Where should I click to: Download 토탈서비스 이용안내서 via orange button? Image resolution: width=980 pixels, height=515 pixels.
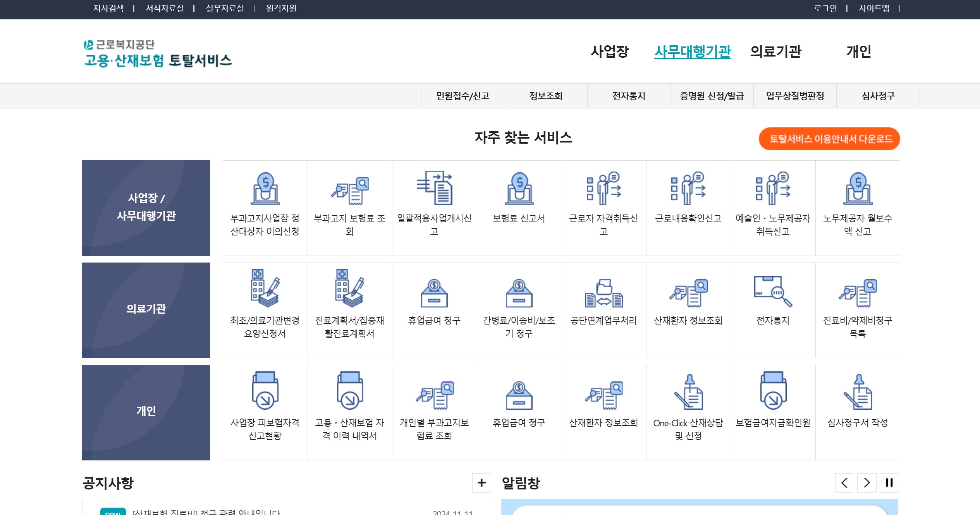(x=829, y=139)
